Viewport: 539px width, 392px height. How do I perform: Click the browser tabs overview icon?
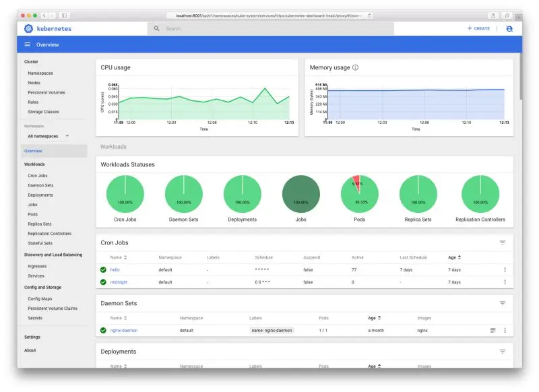pos(507,15)
